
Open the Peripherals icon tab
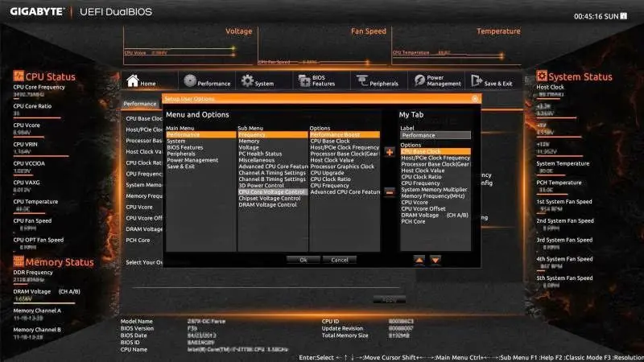[x=361, y=80]
